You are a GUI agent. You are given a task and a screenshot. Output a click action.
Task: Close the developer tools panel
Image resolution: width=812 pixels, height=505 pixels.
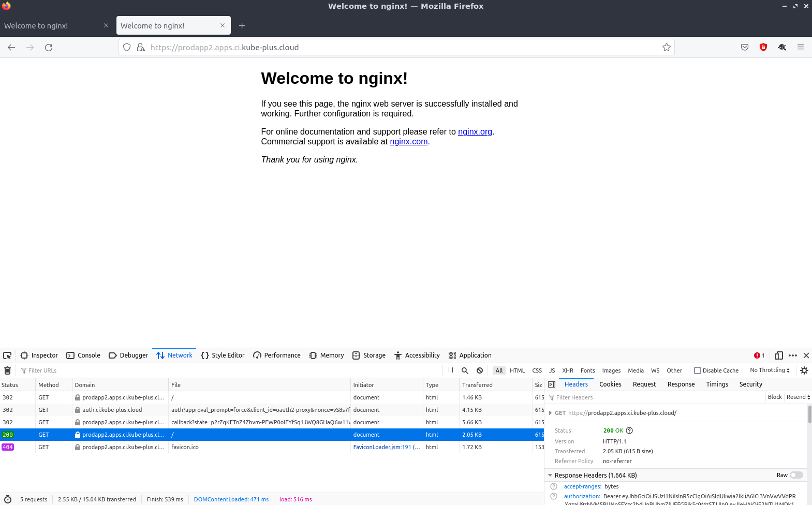[x=806, y=355]
